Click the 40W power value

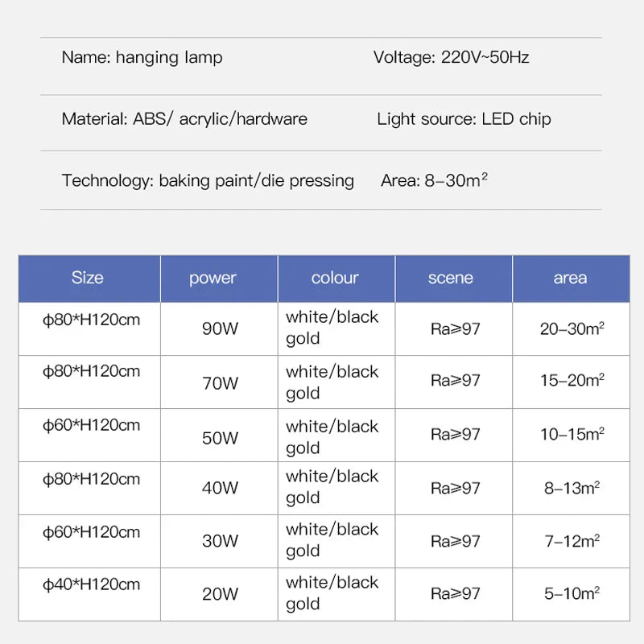[220, 488]
